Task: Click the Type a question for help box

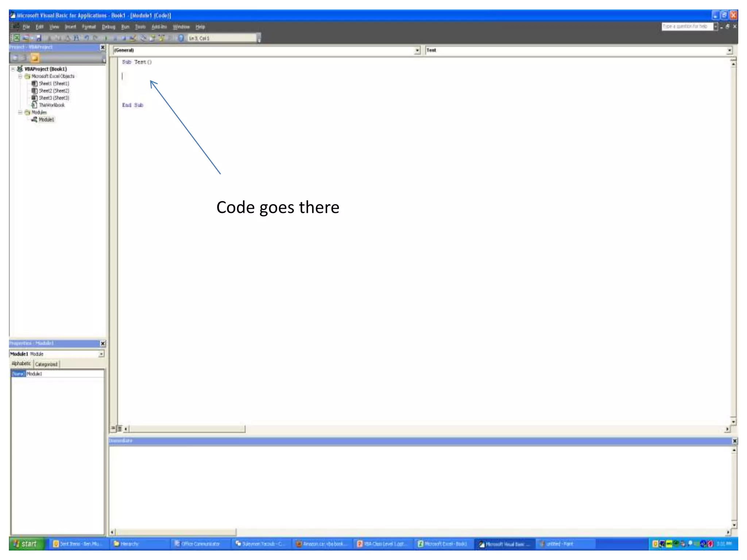Action: [687, 27]
